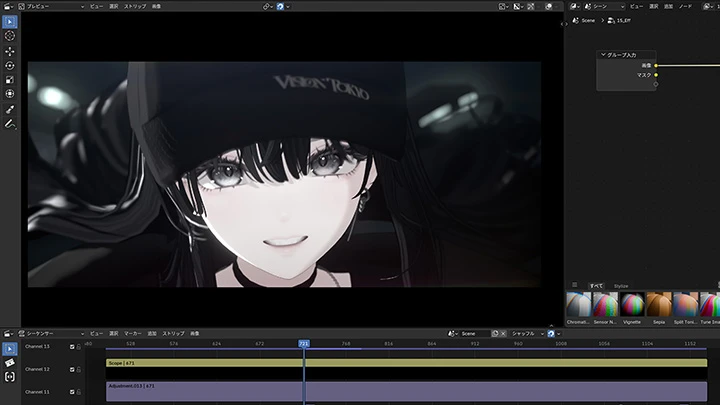Open the シャッフル overlap mode dropdown
The height and width of the screenshot is (405, 720).
point(527,333)
